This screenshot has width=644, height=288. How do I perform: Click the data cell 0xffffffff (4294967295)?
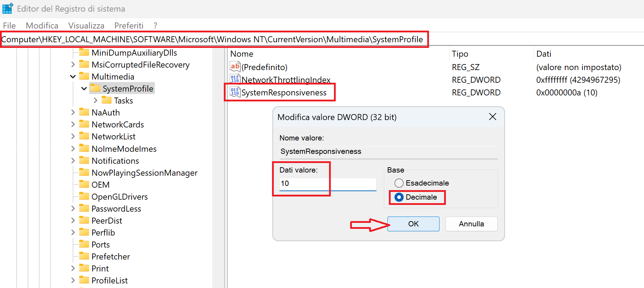(x=578, y=80)
